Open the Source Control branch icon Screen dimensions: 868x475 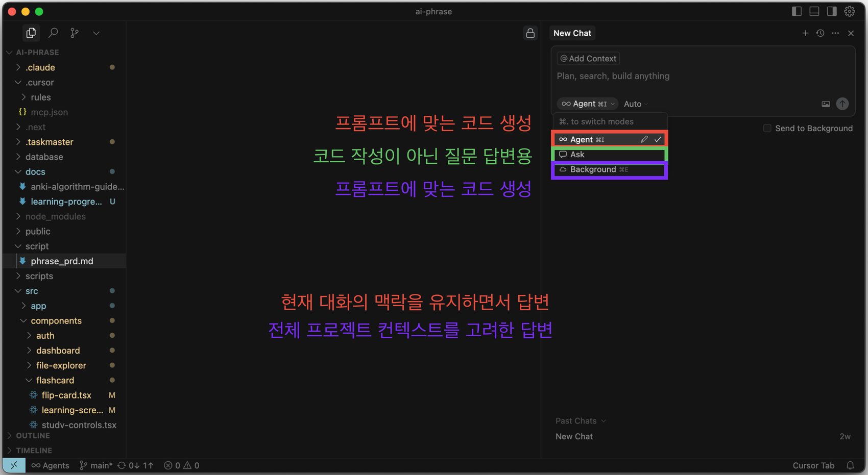(x=75, y=33)
